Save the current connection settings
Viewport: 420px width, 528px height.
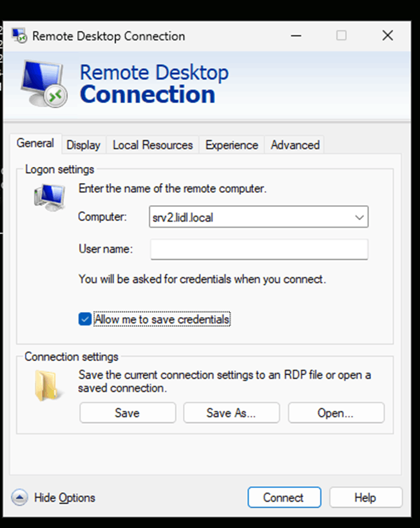point(128,413)
